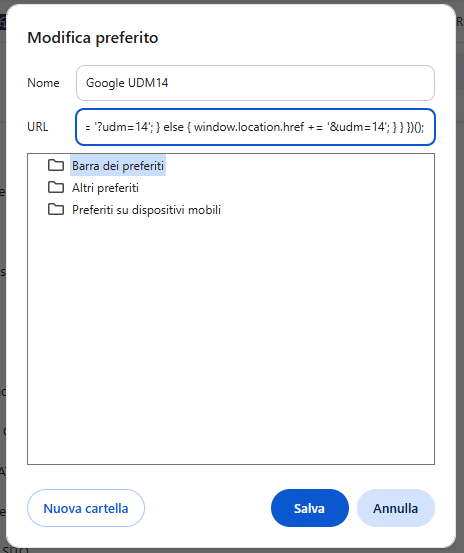
Task: Choose the Altri preferiti folder
Action: click(x=105, y=188)
